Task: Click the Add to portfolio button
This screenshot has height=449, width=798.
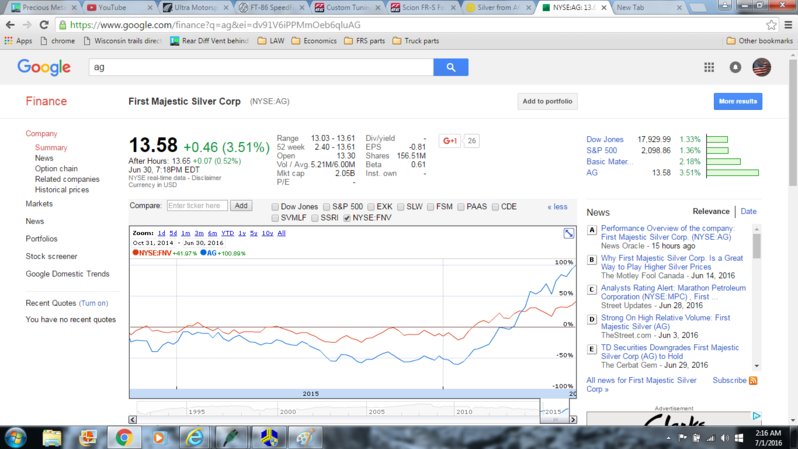Action: (x=547, y=101)
